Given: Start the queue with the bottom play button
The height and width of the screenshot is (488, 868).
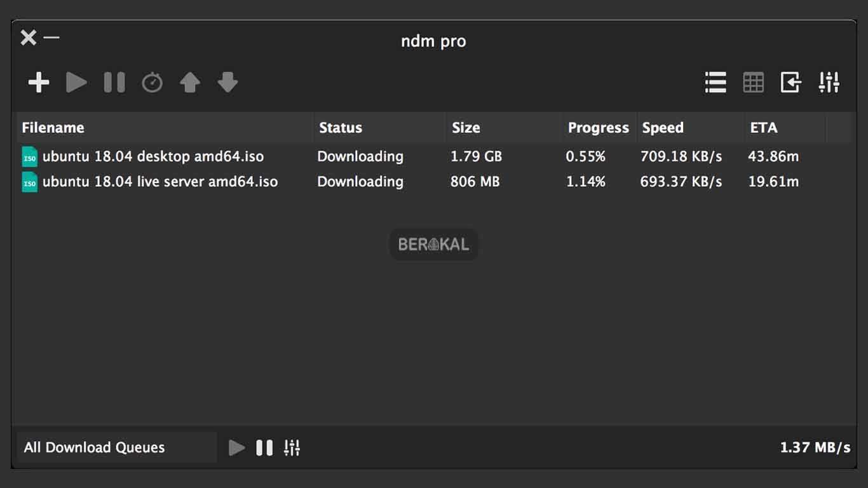Looking at the screenshot, I should (236, 447).
